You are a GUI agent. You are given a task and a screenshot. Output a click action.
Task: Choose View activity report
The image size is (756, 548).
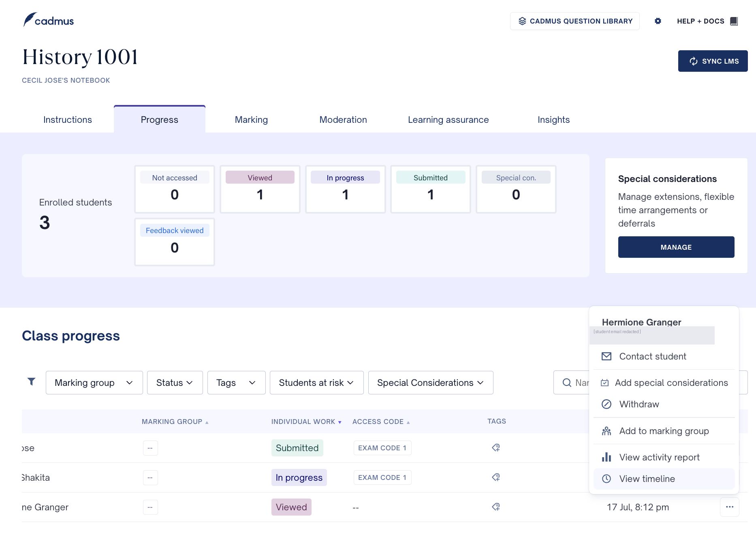[x=664, y=457]
